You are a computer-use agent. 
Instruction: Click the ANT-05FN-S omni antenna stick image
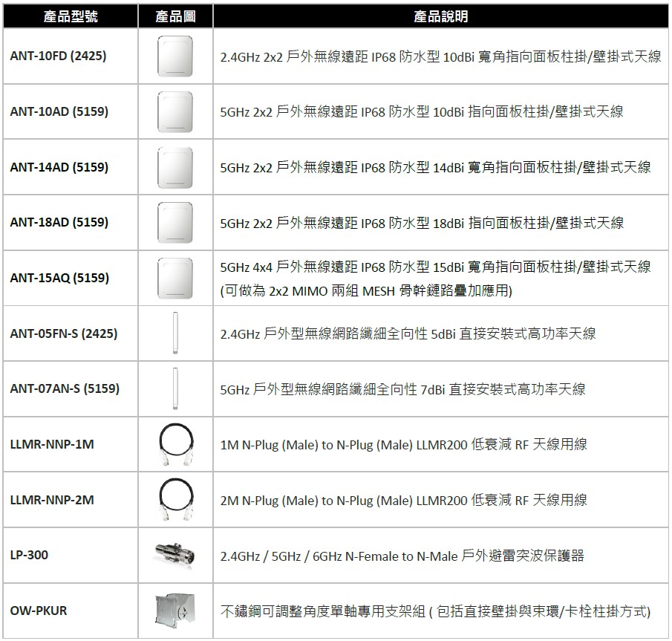pyautogui.click(x=175, y=333)
